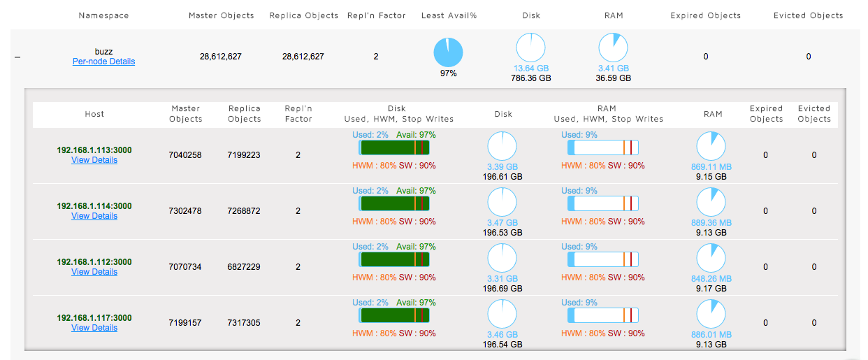Click the buzz Least Avail 97% pie chart
This screenshot has width=868, height=360.
448,52
